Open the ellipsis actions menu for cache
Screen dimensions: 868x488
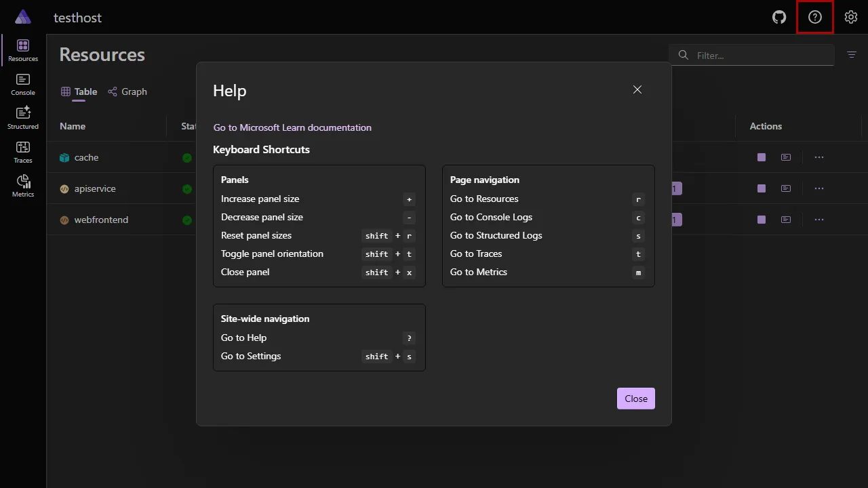[818, 157]
